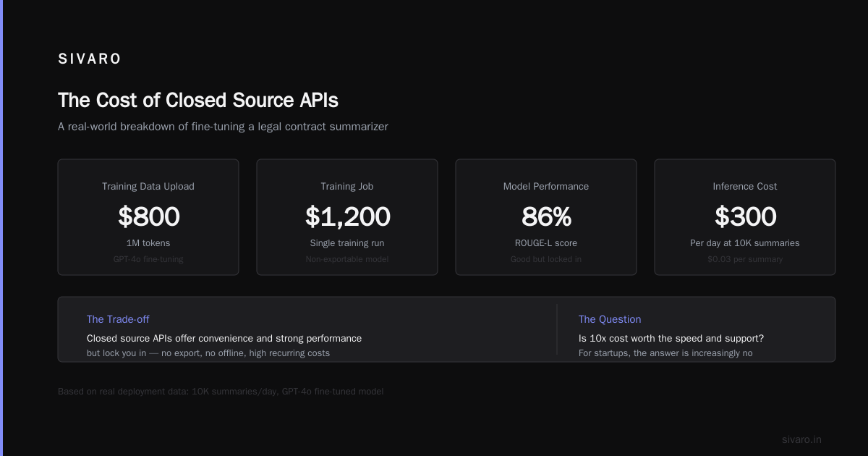Click the 'Model Performance' card label
868x456 pixels.
tap(546, 186)
